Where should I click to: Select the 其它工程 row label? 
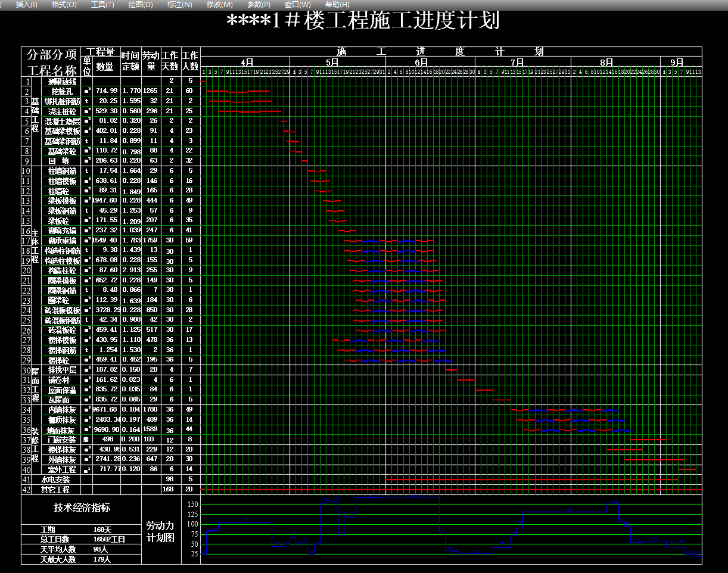(55, 490)
